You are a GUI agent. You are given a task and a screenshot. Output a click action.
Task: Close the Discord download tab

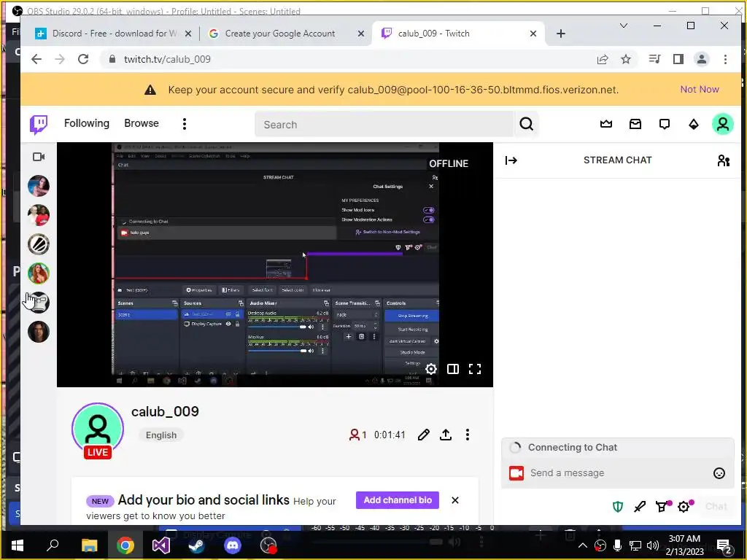pyautogui.click(x=188, y=34)
